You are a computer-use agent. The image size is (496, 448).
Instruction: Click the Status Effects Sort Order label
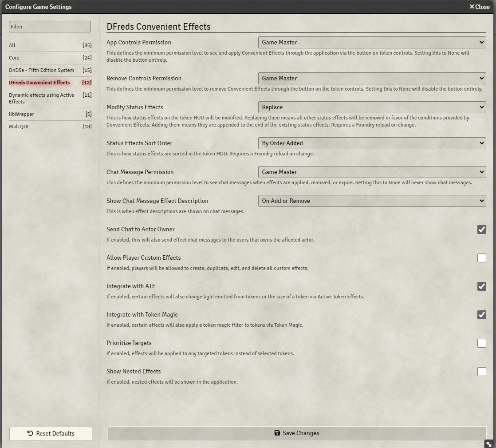tap(139, 143)
